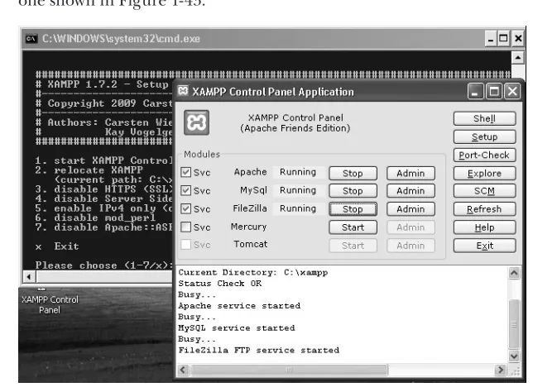Close the cmd.exe window
The image size is (533, 392).
(x=518, y=39)
